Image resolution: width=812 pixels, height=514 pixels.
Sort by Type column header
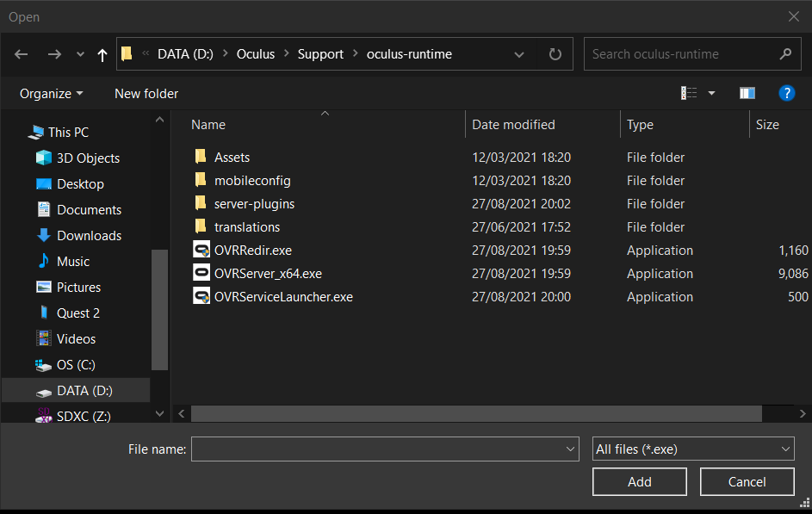(640, 125)
